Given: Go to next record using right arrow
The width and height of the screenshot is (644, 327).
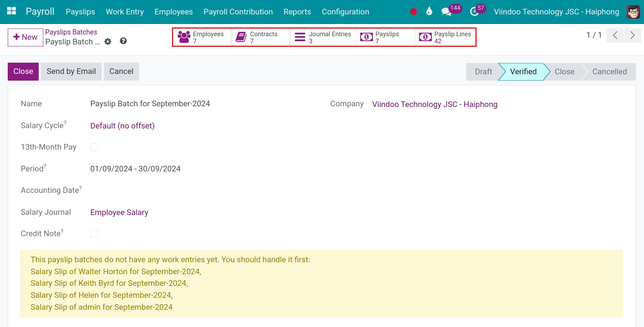Looking at the screenshot, I should point(632,35).
